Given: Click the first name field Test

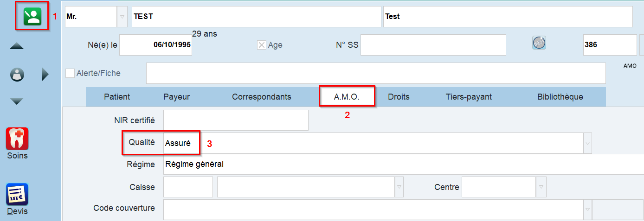Looking at the screenshot, I should pos(508,17).
